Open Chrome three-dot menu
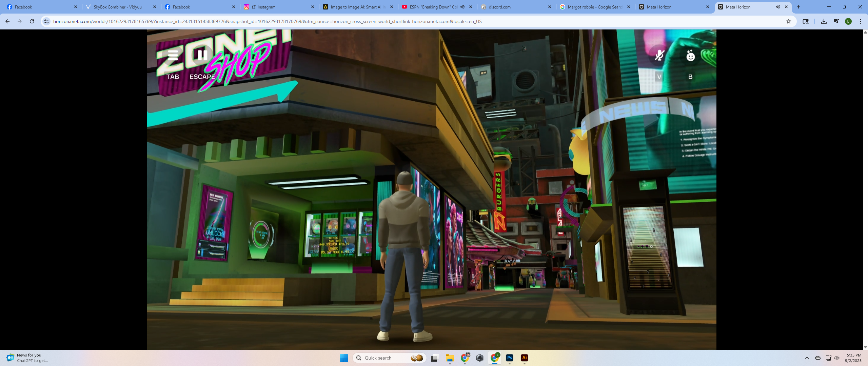This screenshot has width=868, height=366. (861, 21)
